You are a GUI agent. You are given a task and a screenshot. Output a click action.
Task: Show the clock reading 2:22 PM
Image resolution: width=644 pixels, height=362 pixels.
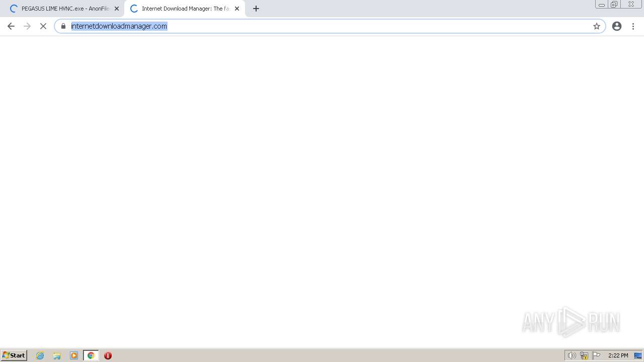(x=618, y=355)
